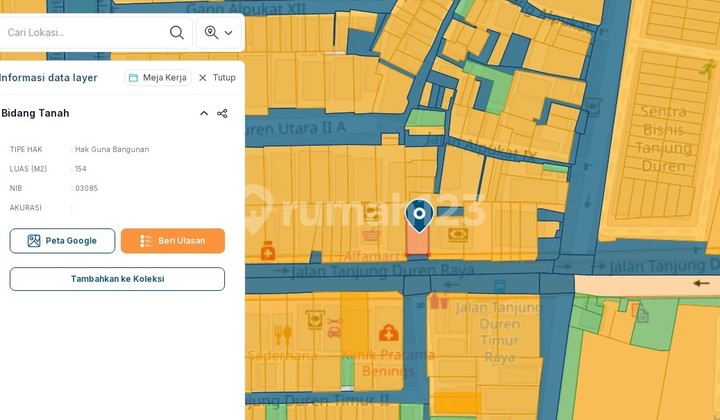The image size is (720, 420).
Task: Close the panel with Tutup
Action: (217, 77)
